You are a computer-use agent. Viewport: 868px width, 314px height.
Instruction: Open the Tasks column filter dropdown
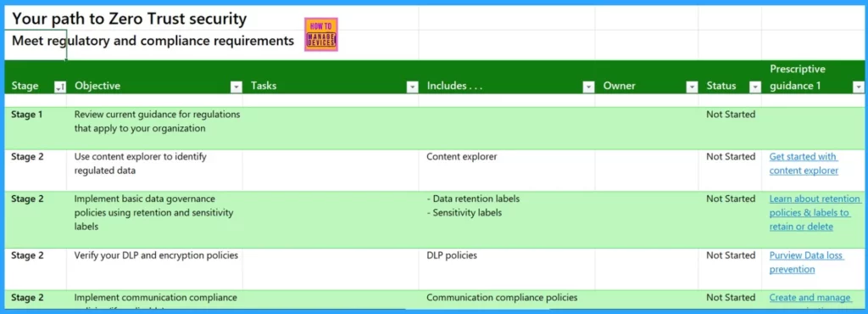[412, 87]
